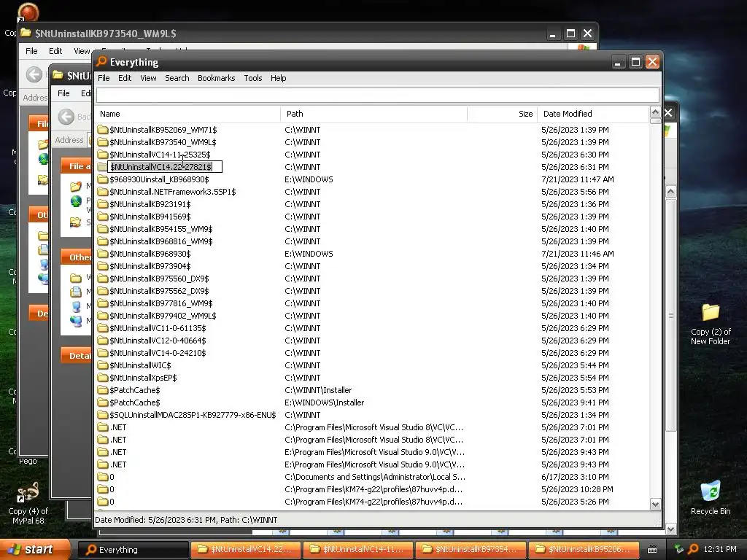
Task: Click folder icon of $NtUninstallKB952069_WM71$
Action: [x=102, y=130]
